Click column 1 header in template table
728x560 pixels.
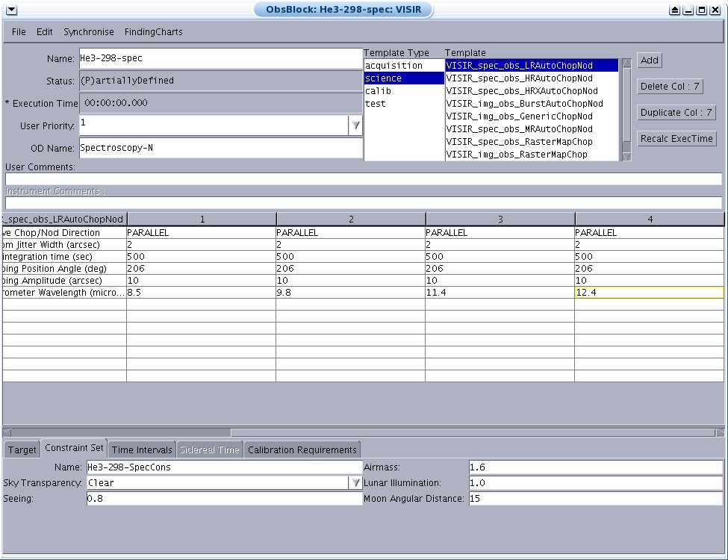pos(202,220)
